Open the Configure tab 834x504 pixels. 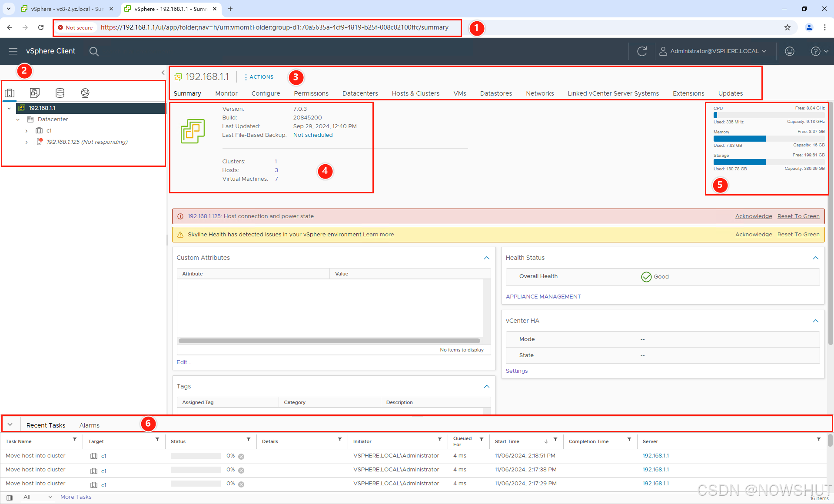(x=266, y=93)
